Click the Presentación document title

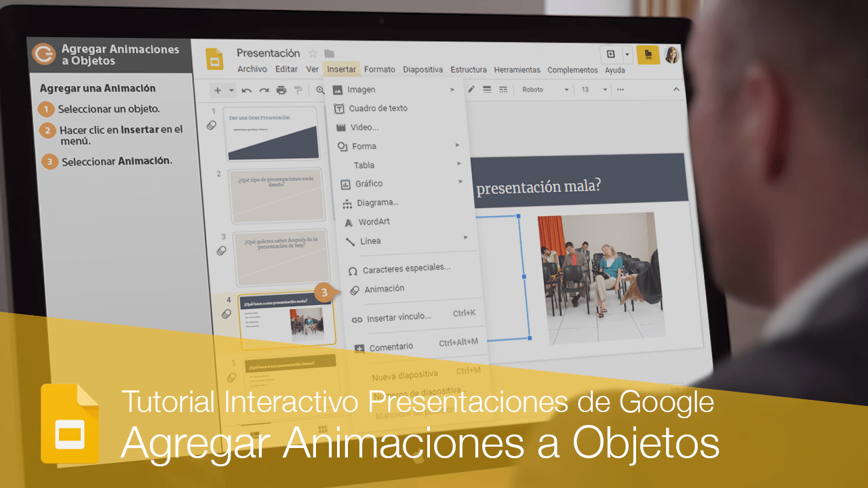(x=269, y=54)
